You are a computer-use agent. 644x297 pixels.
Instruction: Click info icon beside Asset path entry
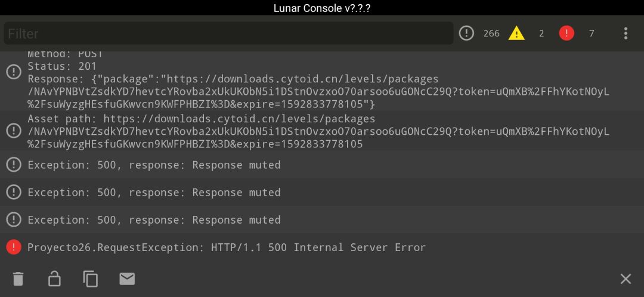(x=14, y=131)
